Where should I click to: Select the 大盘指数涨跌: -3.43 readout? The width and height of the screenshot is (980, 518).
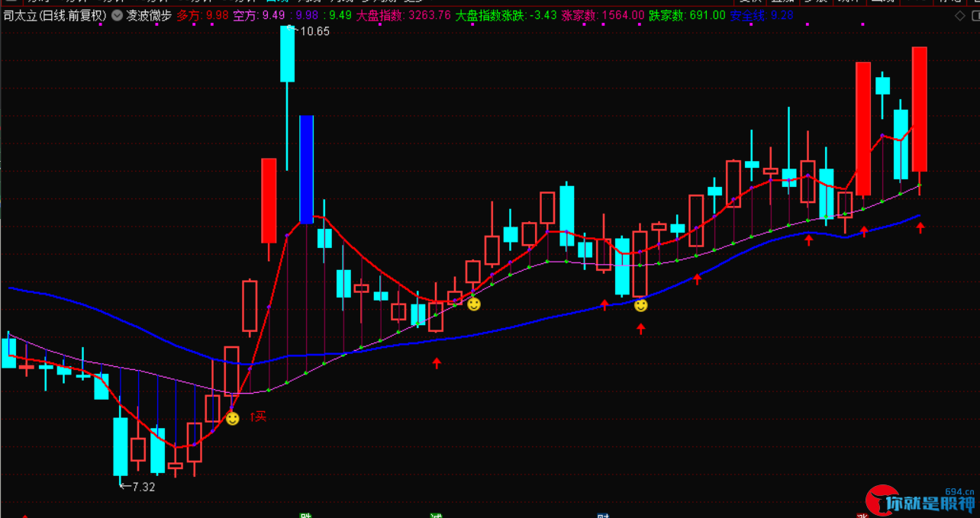click(505, 14)
